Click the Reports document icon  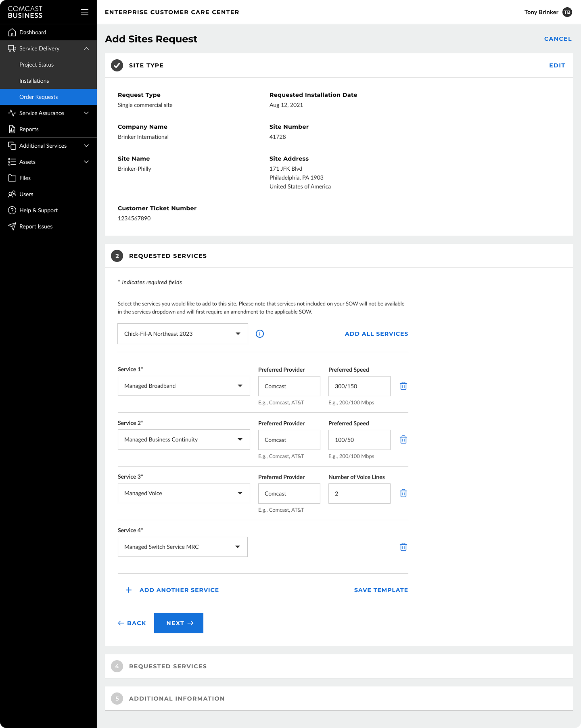[x=12, y=129]
